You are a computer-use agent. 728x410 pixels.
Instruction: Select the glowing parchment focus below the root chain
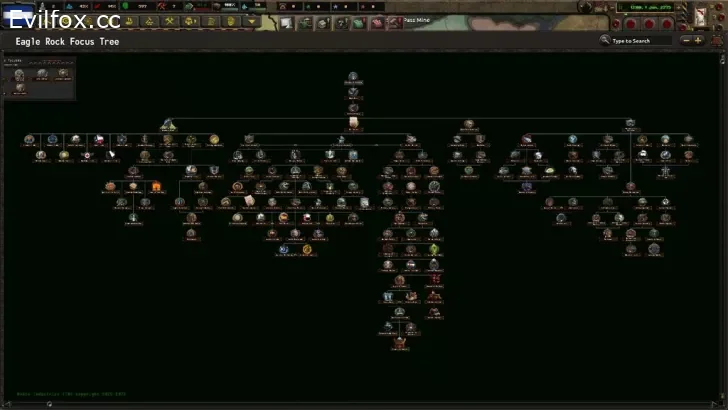(353, 122)
